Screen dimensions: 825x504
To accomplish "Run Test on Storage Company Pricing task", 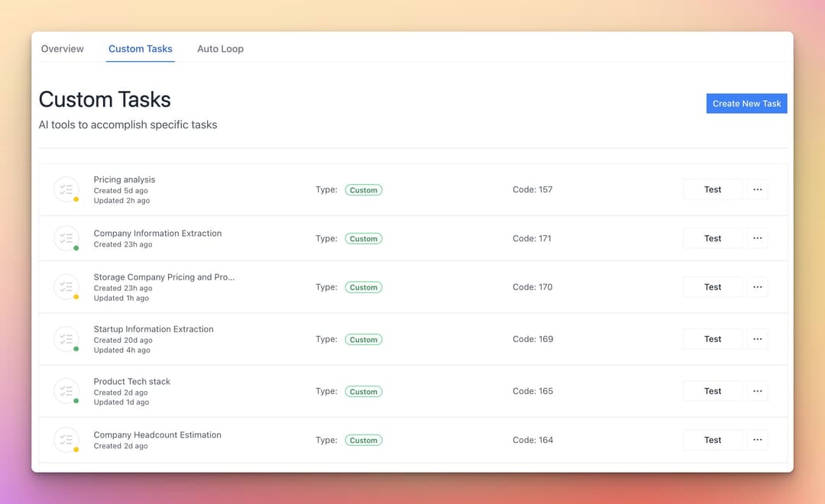I will 712,287.
